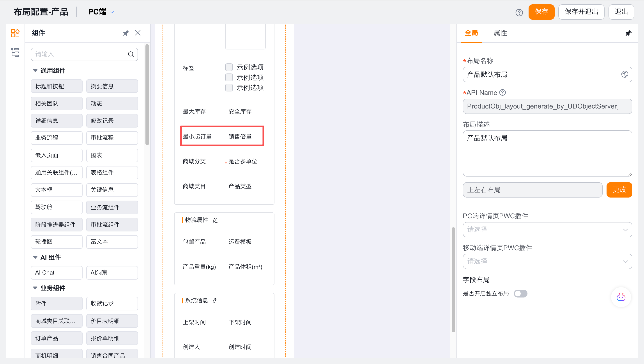644x364 pixels.
Task: Click the components grid icon in left sidebar
Action: pos(15,33)
